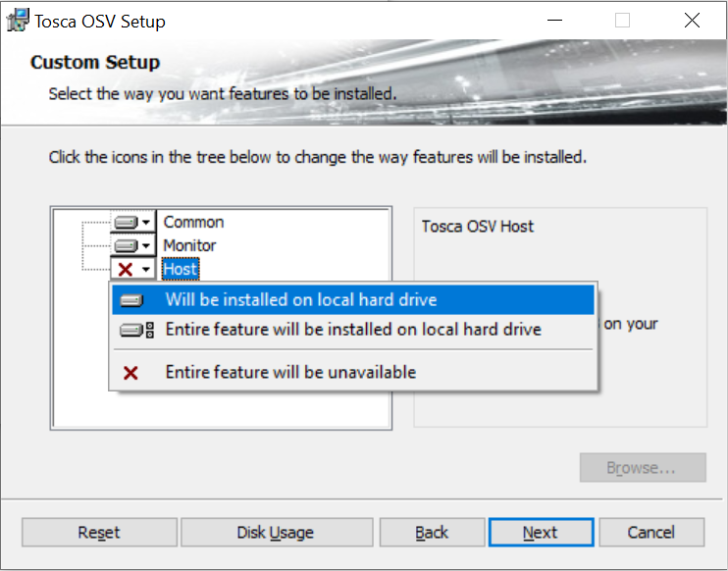Viewport: 728px width, 571px height.
Task: Click red X icon for unavailable option
Action: pos(130,373)
